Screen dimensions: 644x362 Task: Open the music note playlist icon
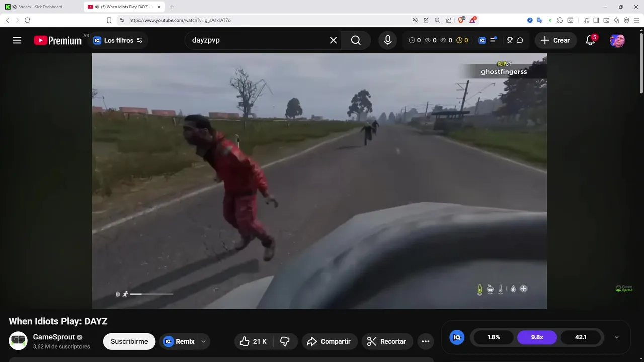pyautogui.click(x=586, y=20)
